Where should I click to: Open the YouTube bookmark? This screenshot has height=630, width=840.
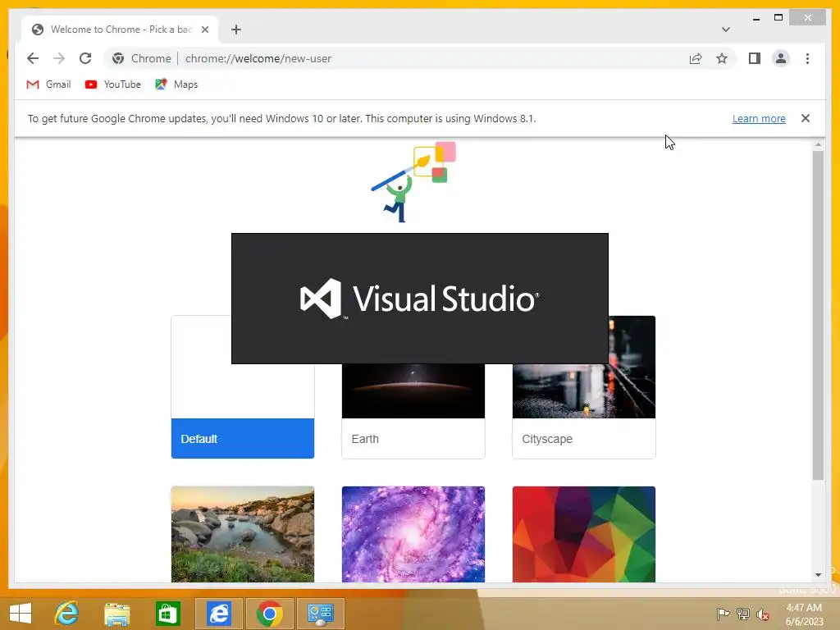click(x=113, y=84)
